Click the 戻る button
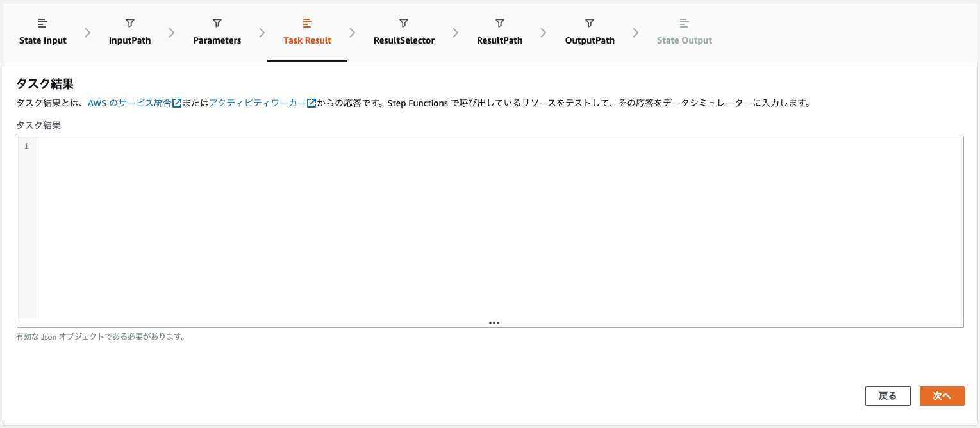The image size is (980, 428). point(888,395)
